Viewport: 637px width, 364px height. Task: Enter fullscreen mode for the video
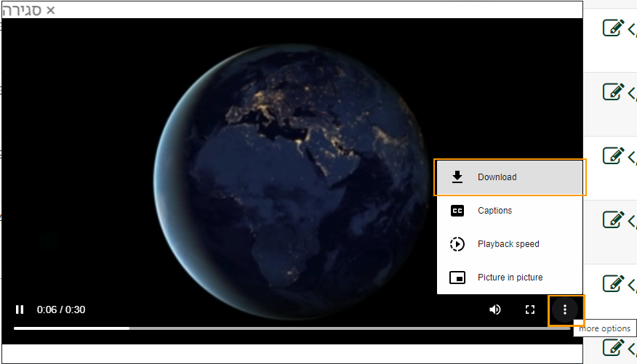(530, 310)
